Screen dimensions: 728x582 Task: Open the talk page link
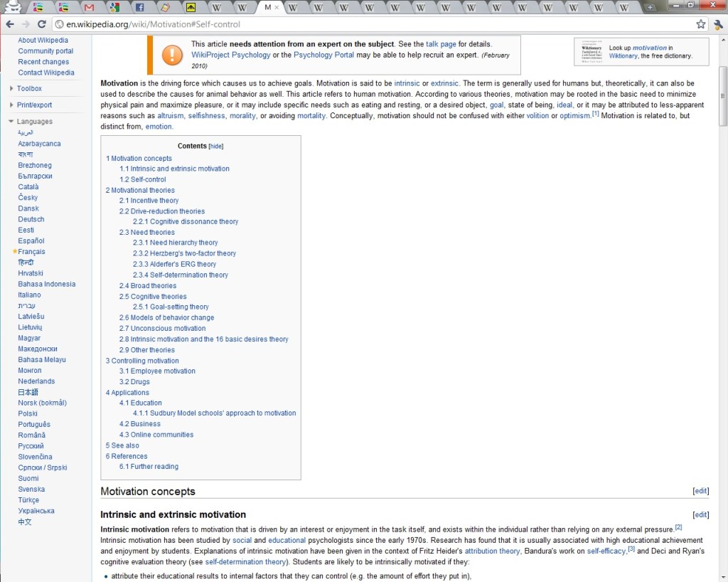click(441, 44)
